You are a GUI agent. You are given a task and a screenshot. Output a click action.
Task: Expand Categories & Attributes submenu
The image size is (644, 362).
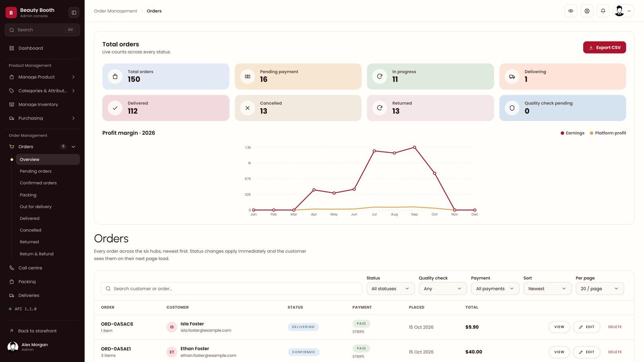coord(73,91)
